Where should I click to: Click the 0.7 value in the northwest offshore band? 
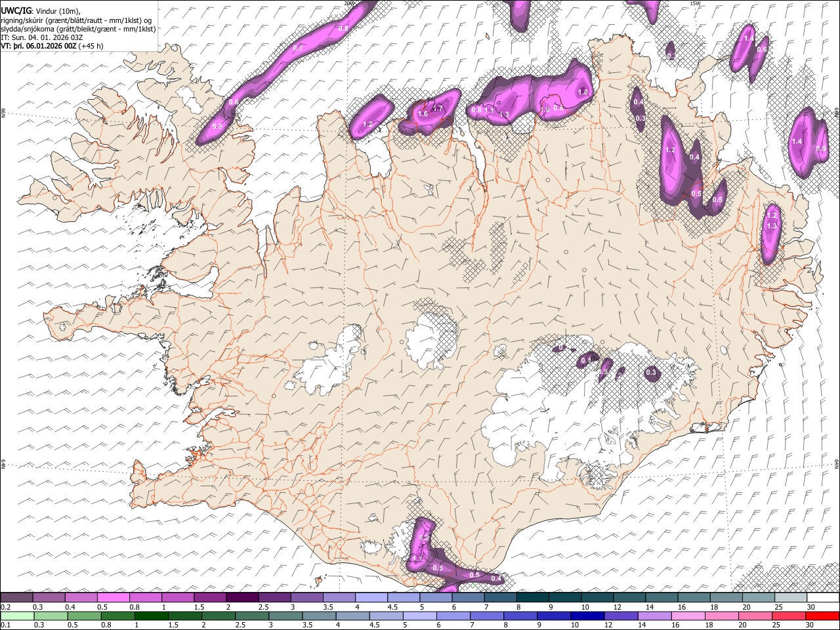298,48
